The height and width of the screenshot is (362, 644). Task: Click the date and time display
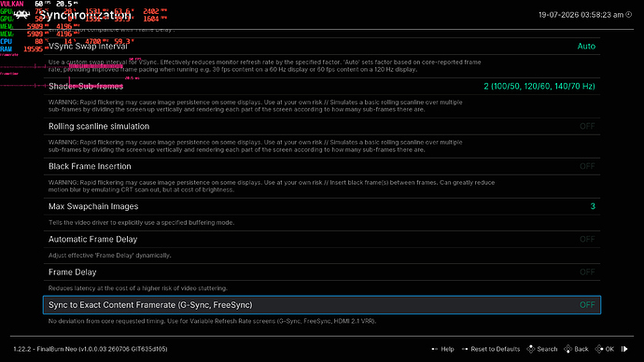point(581,15)
